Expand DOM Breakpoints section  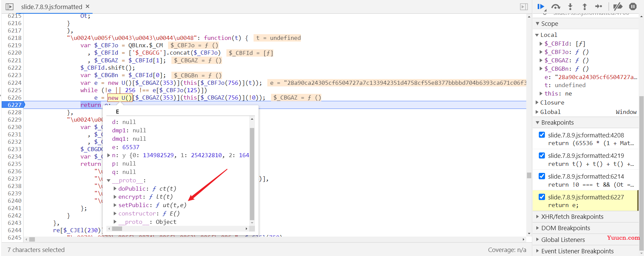pyautogui.click(x=538, y=228)
